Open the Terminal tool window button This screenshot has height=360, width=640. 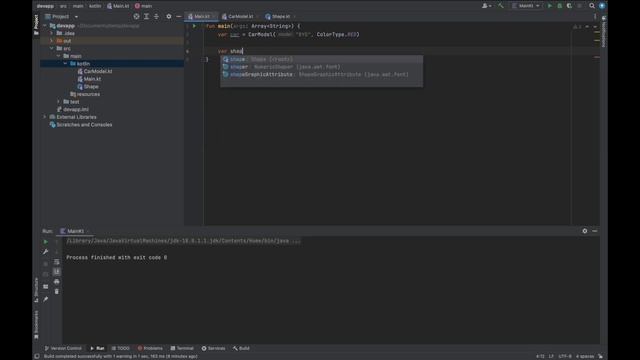click(x=182, y=348)
